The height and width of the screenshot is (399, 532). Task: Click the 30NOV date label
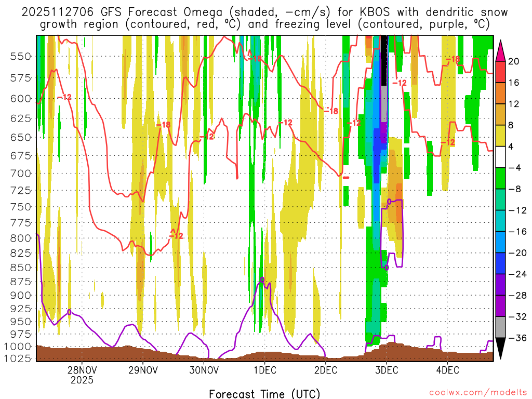pos(204,370)
